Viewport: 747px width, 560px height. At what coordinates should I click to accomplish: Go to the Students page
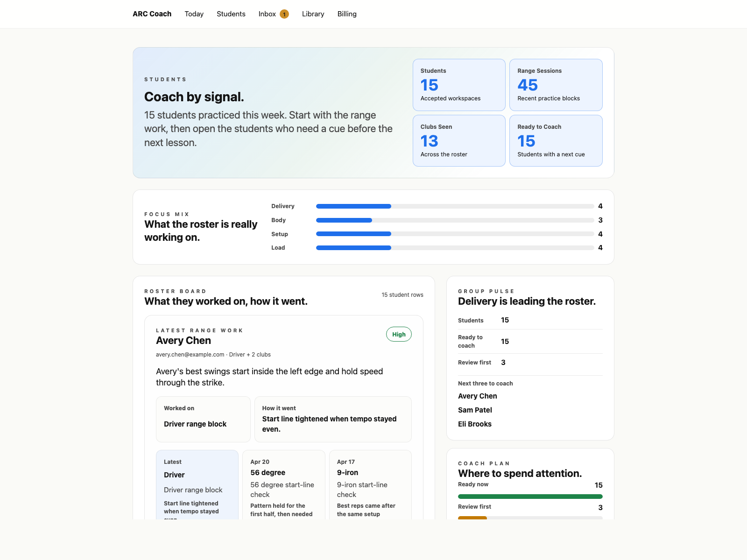tap(231, 14)
